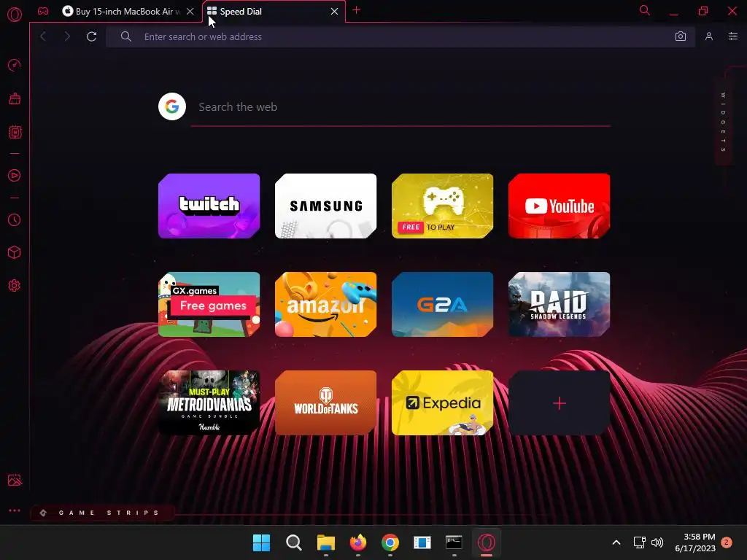Open GX Cleaner broom icon in sidebar

pyautogui.click(x=15, y=98)
